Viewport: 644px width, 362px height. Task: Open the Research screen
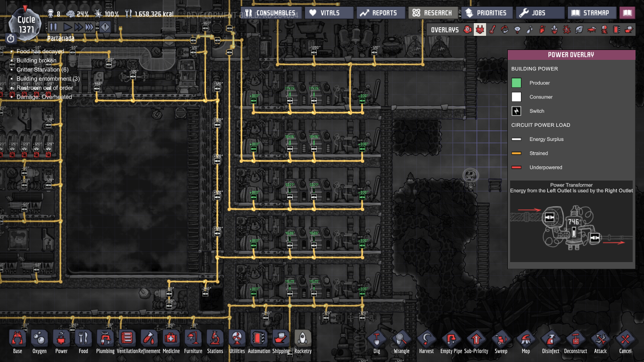432,13
